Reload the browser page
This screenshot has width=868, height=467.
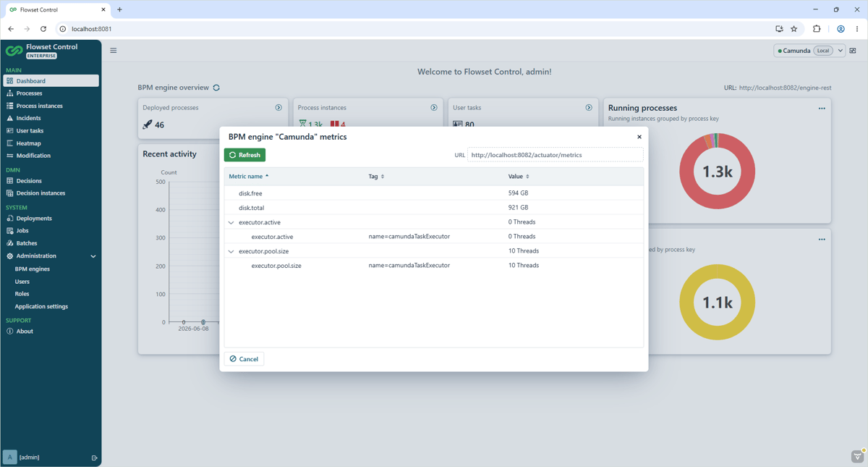pyautogui.click(x=43, y=29)
